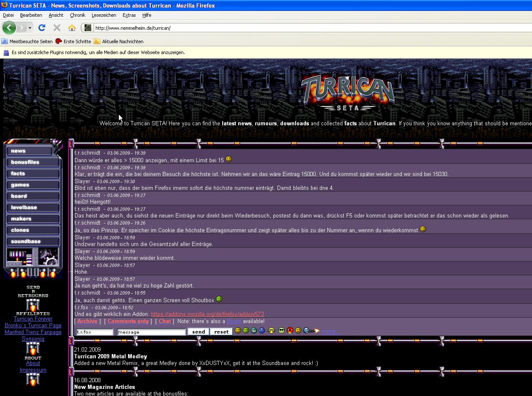
Task: Open the shoutbox Chat link
Action: click(165, 321)
